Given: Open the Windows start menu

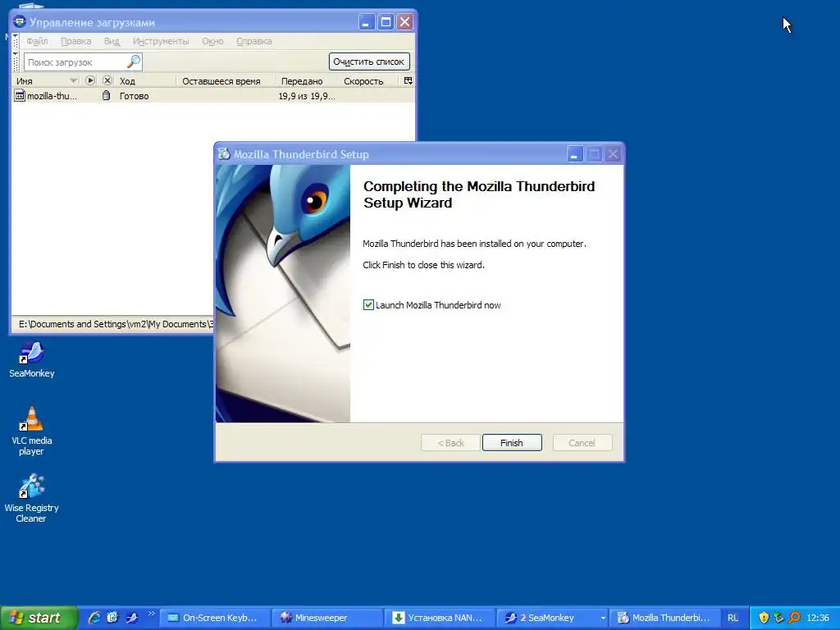Looking at the screenshot, I should 38,618.
